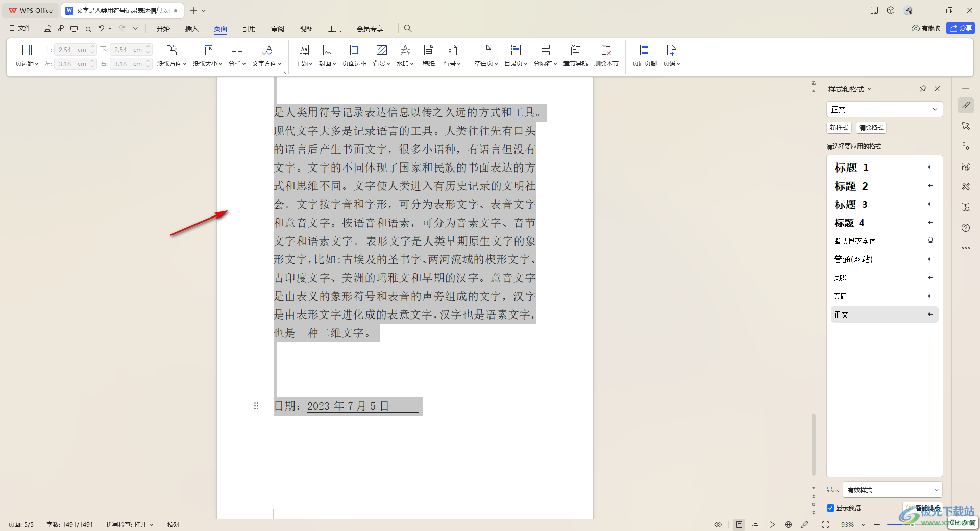This screenshot has width=980, height=531.
Task: Open 背景 page background options
Action: [381, 56]
